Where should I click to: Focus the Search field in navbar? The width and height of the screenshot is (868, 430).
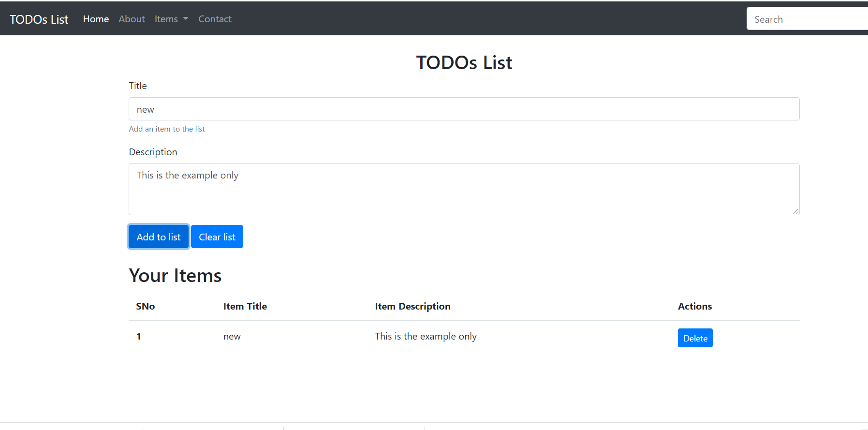(806, 19)
